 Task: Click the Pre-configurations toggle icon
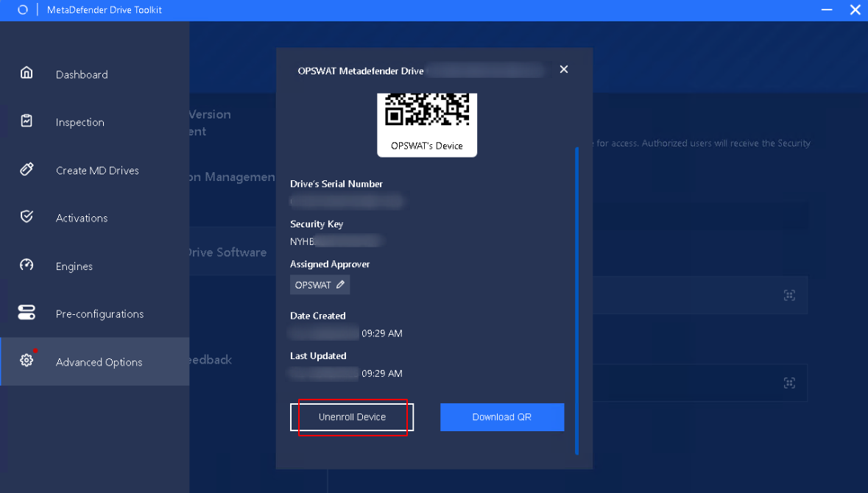coord(27,313)
